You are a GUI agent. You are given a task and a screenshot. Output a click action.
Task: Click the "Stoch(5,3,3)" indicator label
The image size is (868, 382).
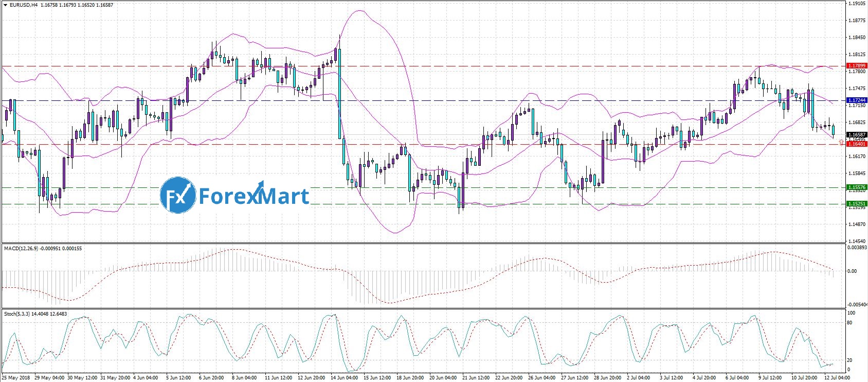click(17, 314)
